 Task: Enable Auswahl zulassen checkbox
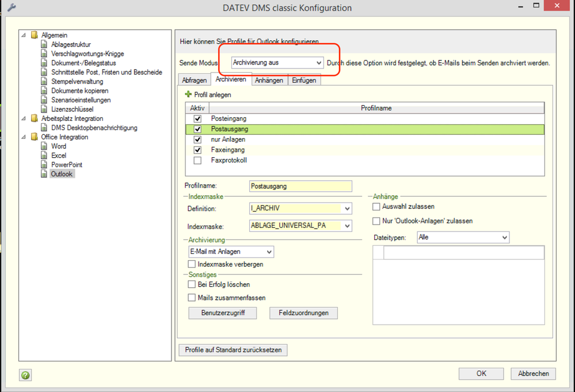(x=376, y=207)
